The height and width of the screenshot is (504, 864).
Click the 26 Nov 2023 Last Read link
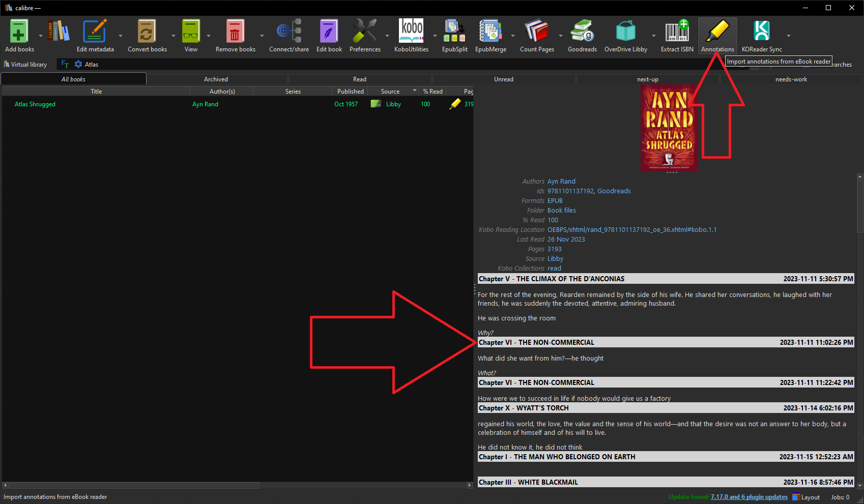click(566, 239)
